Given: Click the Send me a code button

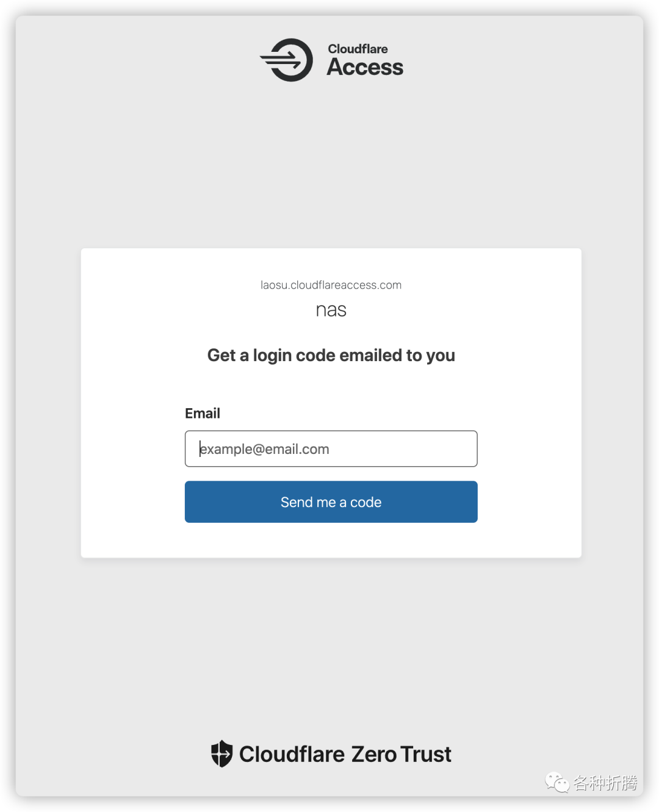Looking at the screenshot, I should click(x=331, y=502).
